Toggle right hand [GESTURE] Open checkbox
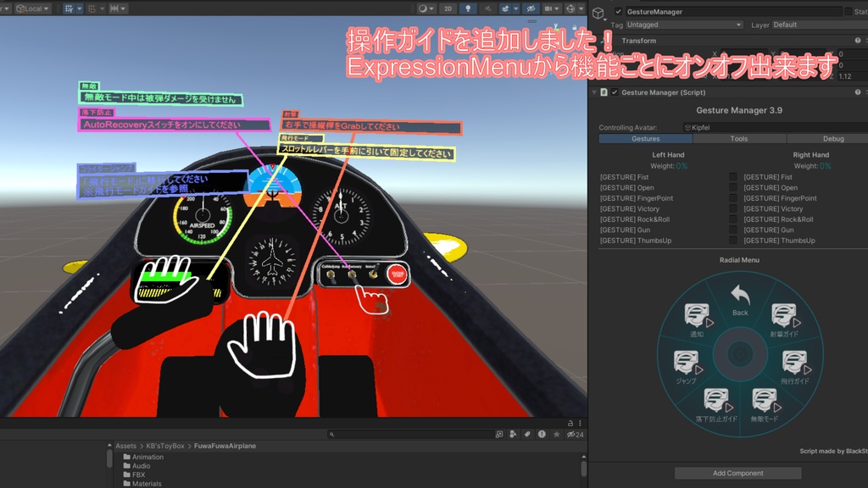This screenshot has height=488, width=868. coord(733,187)
